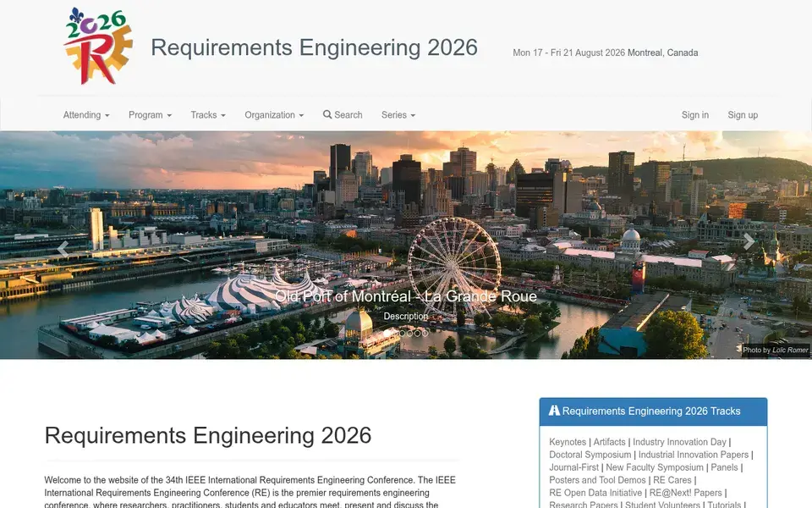Screen dimensions: 812x508
Task: Click Sign up link
Action: [743, 115]
